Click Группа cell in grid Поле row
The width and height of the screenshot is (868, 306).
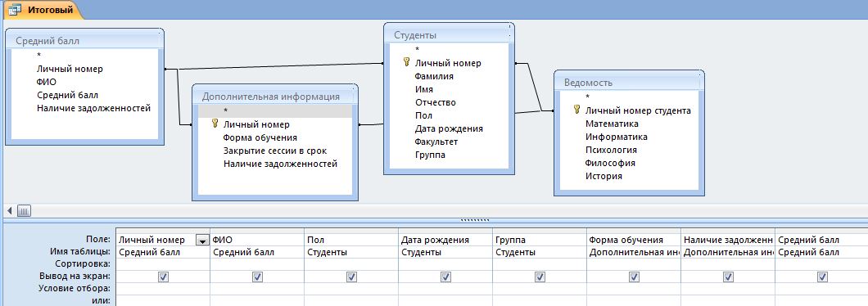(539, 241)
